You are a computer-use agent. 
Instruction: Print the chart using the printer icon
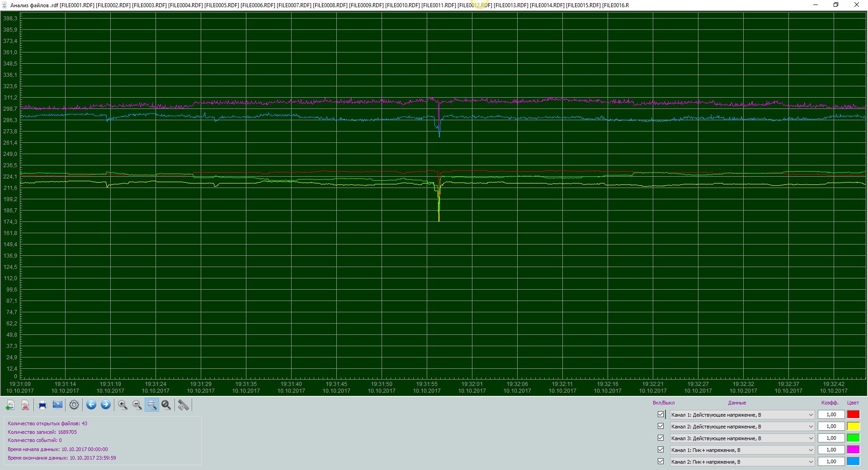coord(42,405)
